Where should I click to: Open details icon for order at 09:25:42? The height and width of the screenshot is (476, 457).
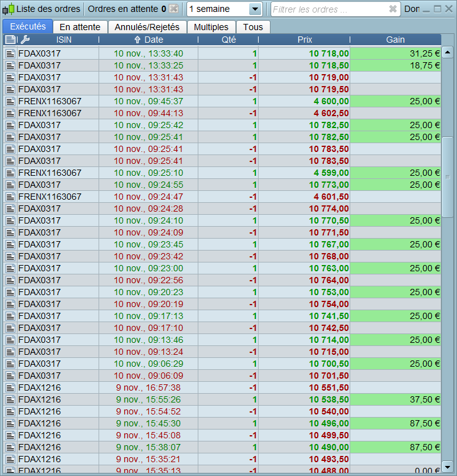10,125
